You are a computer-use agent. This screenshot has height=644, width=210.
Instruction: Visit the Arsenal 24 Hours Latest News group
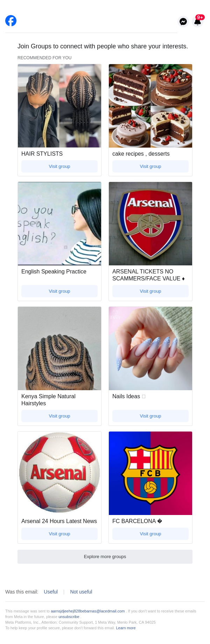[x=59, y=534]
